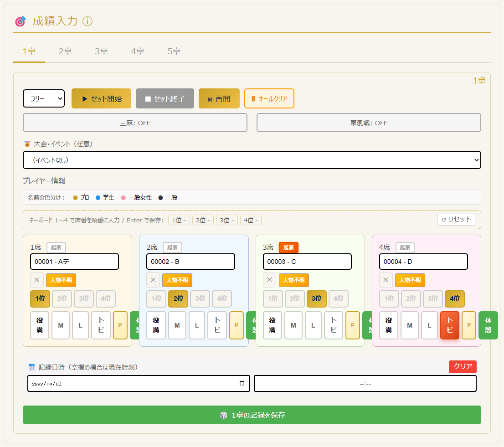Click the X icon in seat 2席
Viewport: 504px width, 447px height.
(153, 280)
